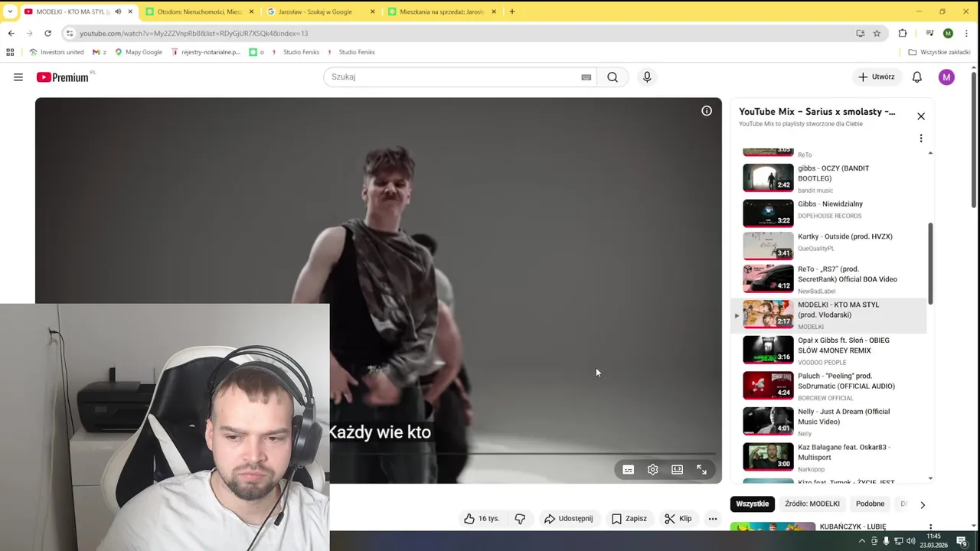Install or cast page icon in address bar
The image size is (980, 551).
tap(861, 34)
